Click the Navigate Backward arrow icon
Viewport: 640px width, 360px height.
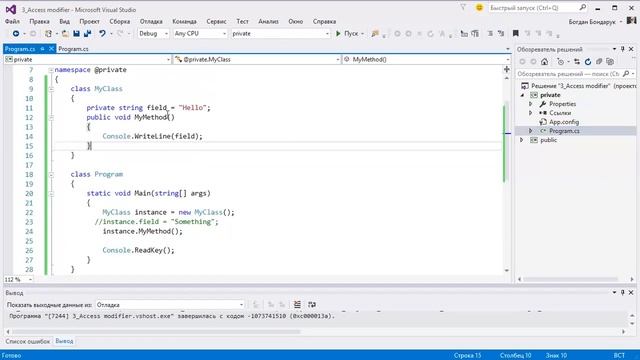point(16,33)
